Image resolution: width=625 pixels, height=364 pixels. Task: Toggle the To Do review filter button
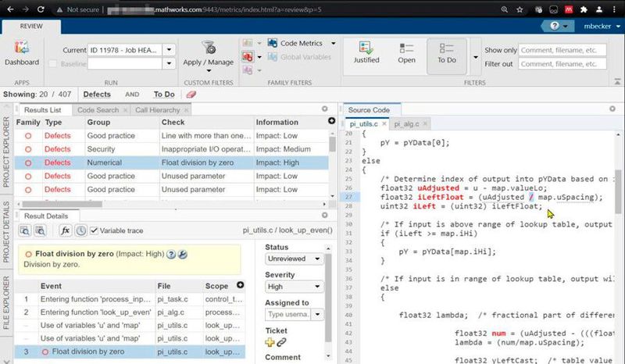[x=446, y=56]
